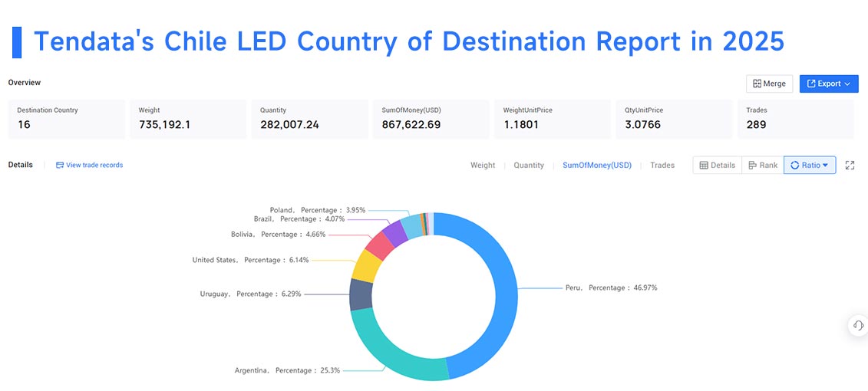
Task: Click the Uruguay percentage 6.29% label
Action: (251, 294)
